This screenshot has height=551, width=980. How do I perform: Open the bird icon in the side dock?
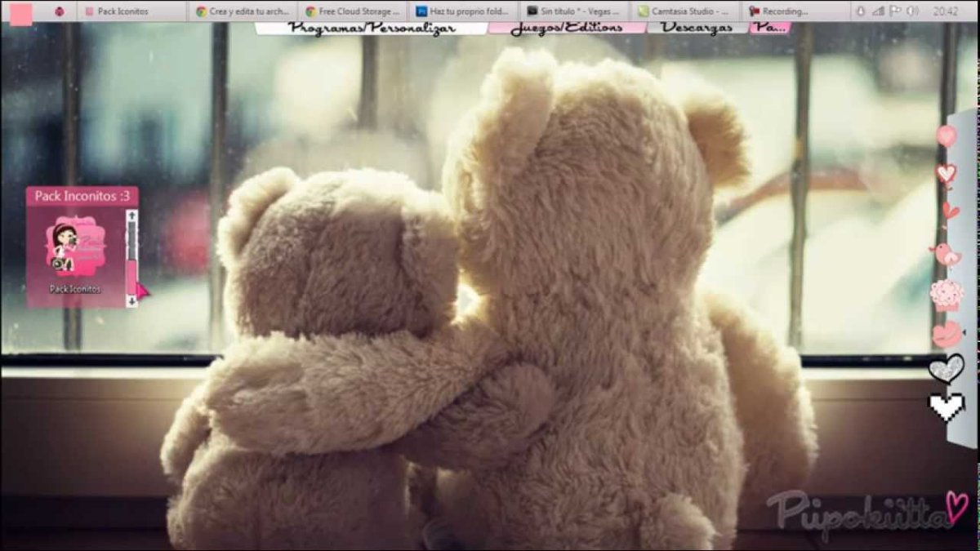pos(947,254)
